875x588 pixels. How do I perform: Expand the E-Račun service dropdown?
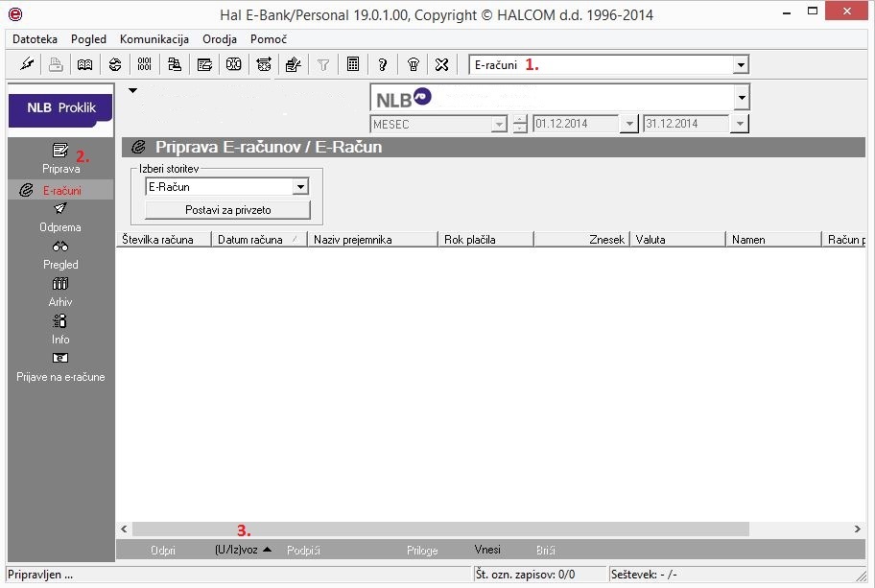pyautogui.click(x=300, y=187)
